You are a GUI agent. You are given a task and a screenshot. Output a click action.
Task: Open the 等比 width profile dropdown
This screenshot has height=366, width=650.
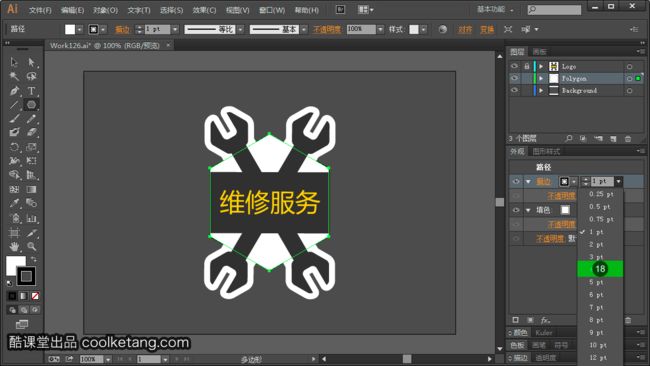coord(240,29)
